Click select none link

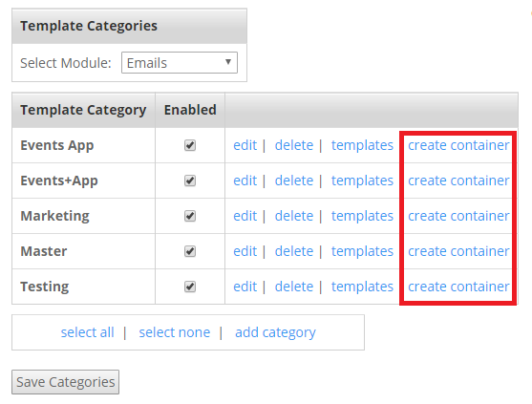coord(175,332)
